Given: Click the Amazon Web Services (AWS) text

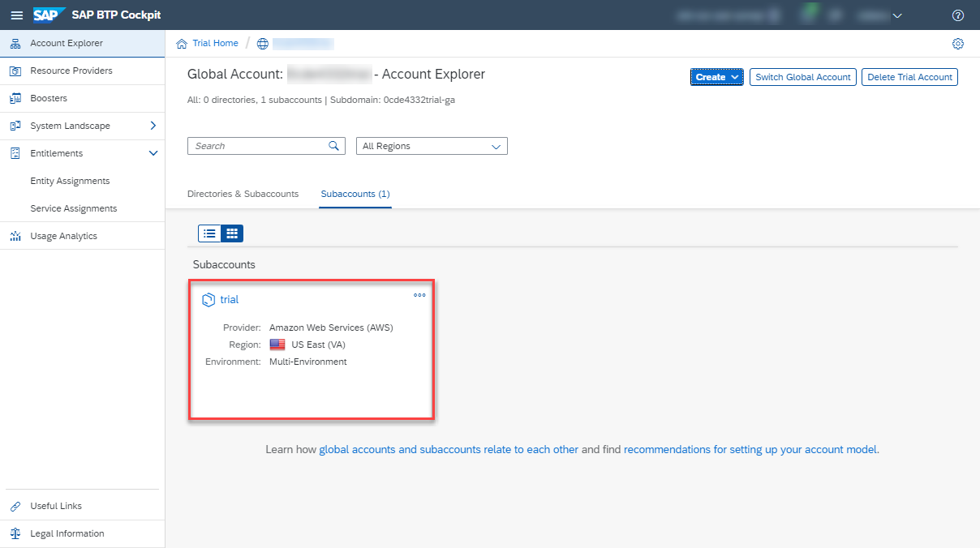Looking at the screenshot, I should click(x=331, y=328).
